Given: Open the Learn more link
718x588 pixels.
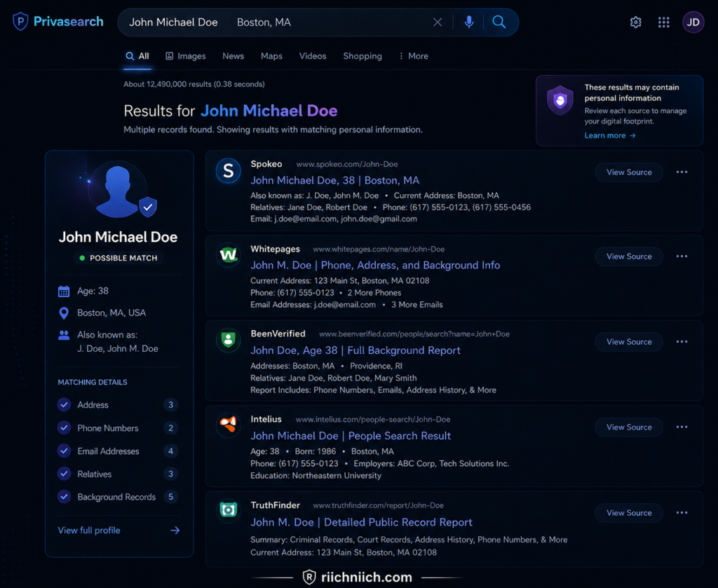Looking at the screenshot, I should [x=610, y=135].
